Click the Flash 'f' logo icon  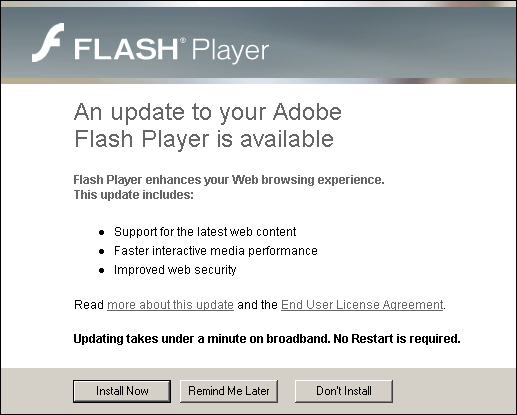(x=48, y=43)
